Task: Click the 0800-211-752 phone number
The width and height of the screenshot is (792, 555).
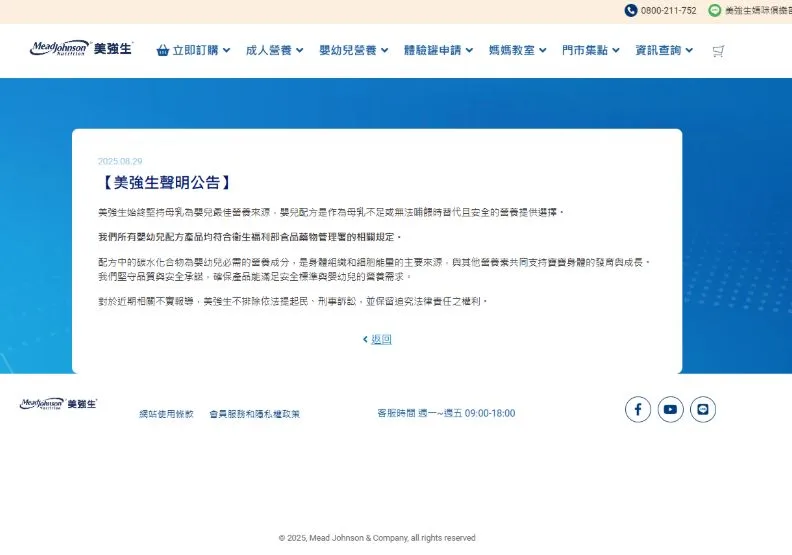Action: 668,11
